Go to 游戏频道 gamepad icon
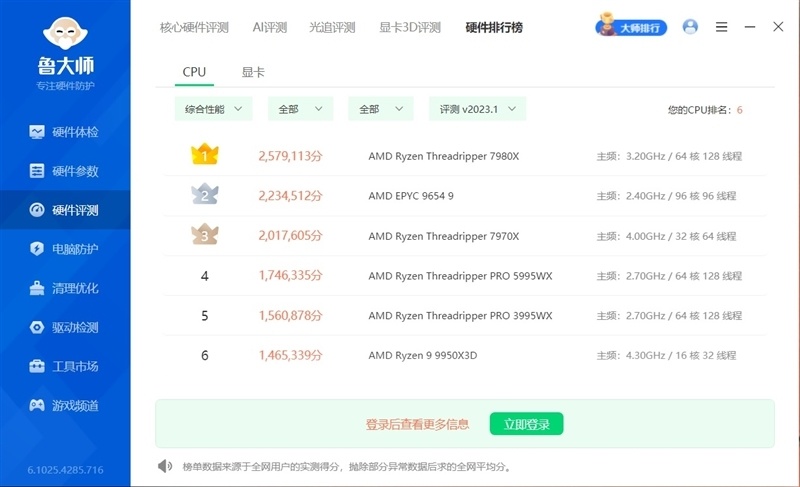The height and width of the screenshot is (487, 800). click(x=37, y=405)
